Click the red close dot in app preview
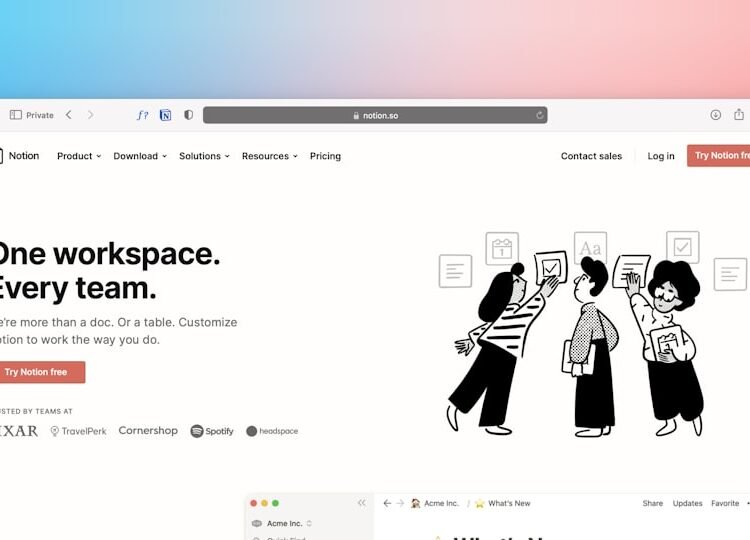Screen dimensions: 750x540 [254, 503]
